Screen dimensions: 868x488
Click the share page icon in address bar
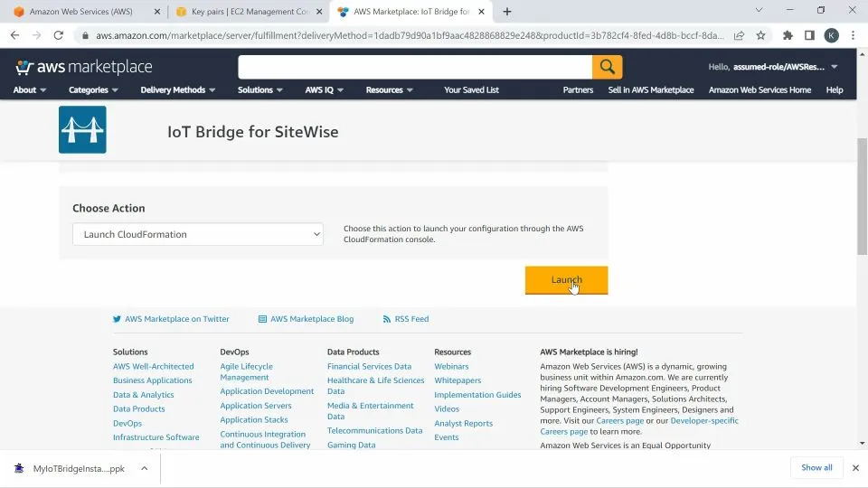point(739,35)
